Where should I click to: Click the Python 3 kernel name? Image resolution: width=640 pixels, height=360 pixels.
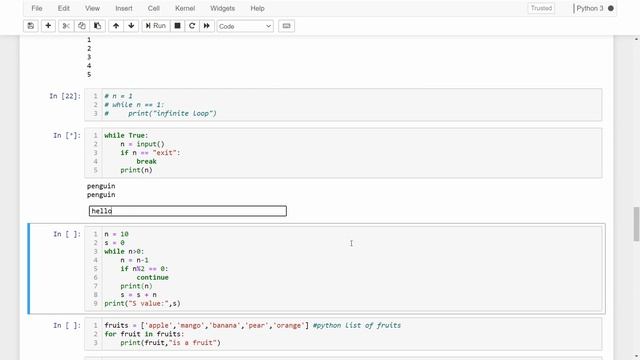tap(589, 8)
